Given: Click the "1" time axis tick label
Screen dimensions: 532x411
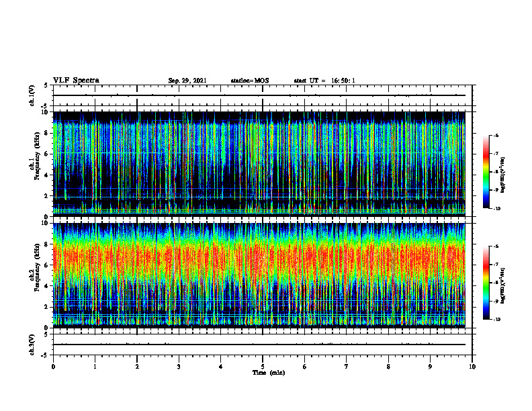Looking at the screenshot, I should point(95,367).
